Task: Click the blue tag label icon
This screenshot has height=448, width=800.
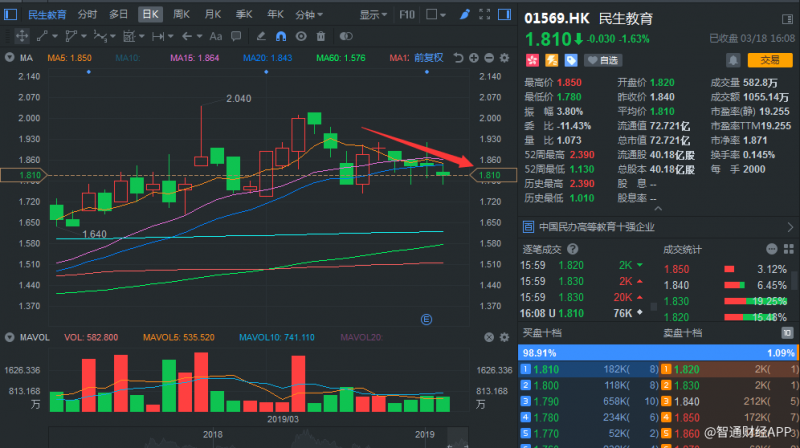Action: (571, 60)
